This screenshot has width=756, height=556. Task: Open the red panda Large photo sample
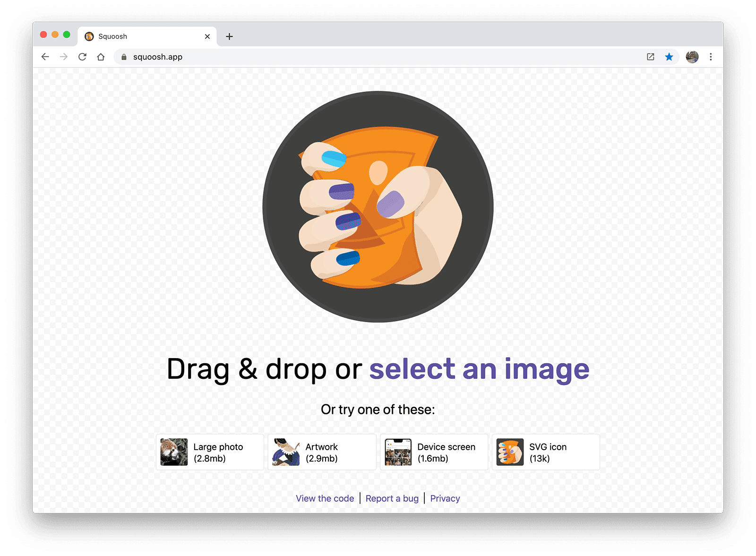click(210, 452)
